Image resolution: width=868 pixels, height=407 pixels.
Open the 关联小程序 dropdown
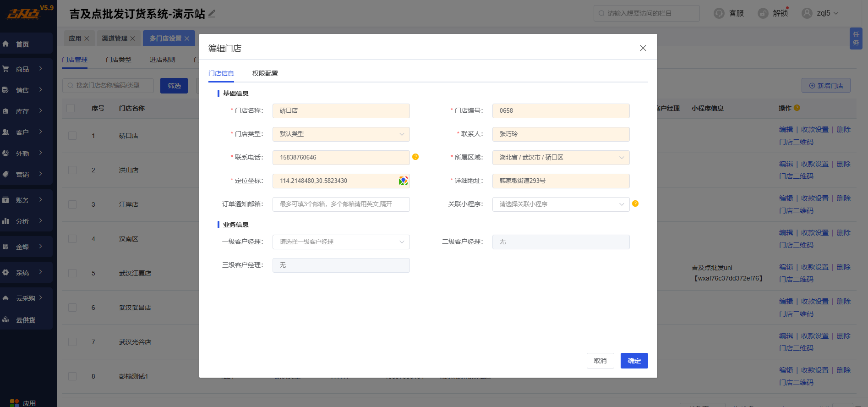point(561,204)
